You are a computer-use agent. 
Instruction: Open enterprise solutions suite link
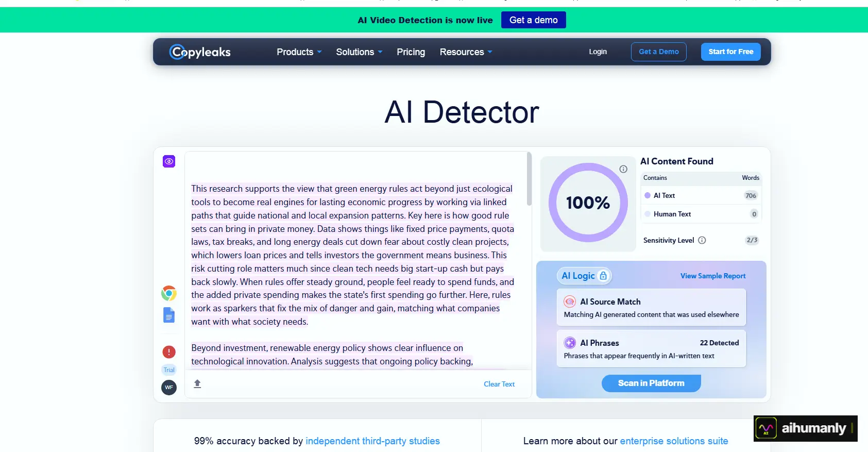click(x=674, y=441)
